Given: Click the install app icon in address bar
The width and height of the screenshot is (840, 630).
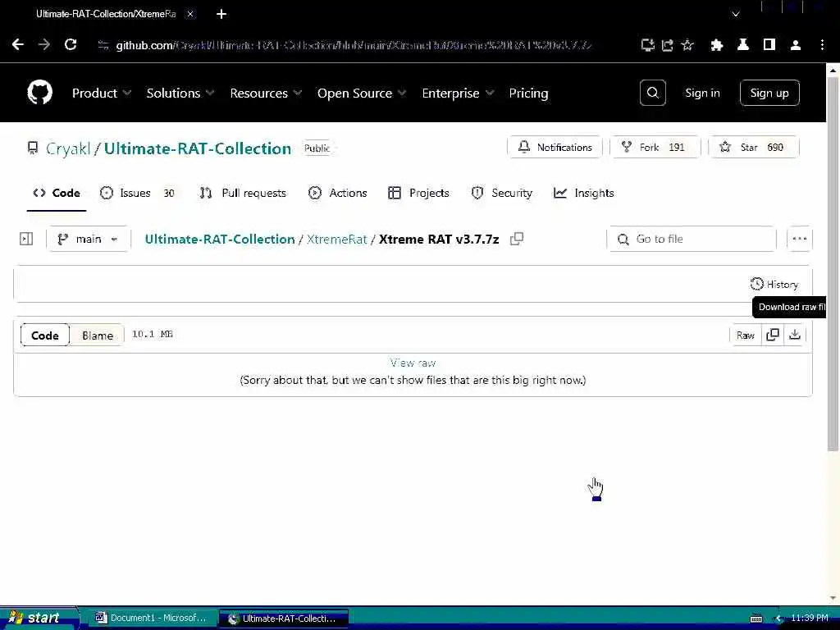Looking at the screenshot, I should tap(648, 45).
